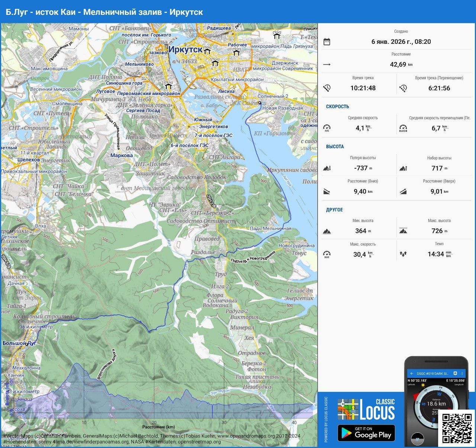Click the highest peak on elevation chart

tap(77, 364)
